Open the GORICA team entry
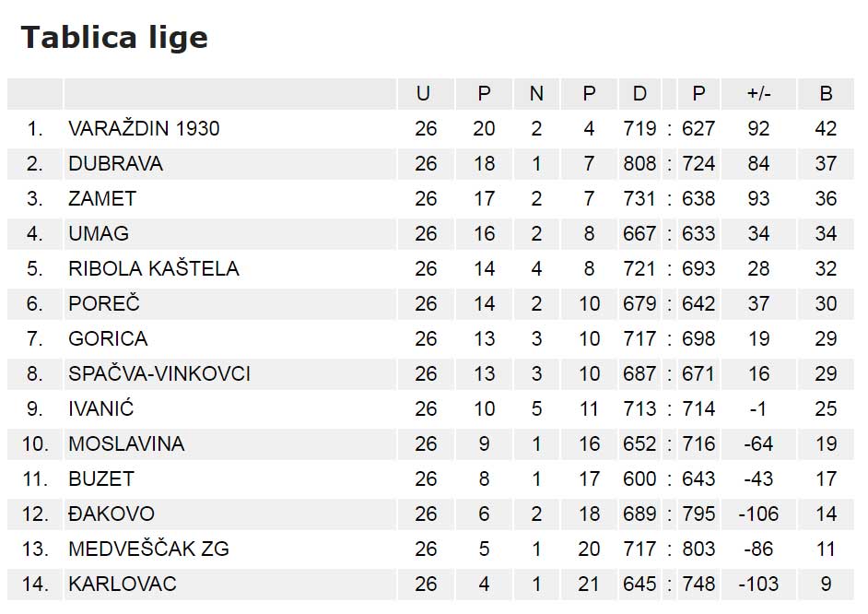The width and height of the screenshot is (868, 614). click(x=108, y=338)
